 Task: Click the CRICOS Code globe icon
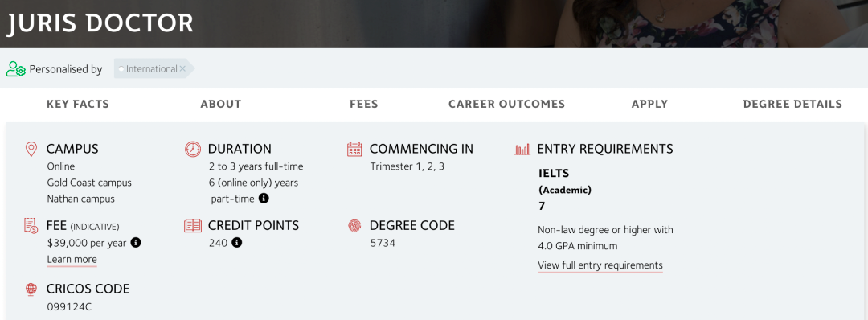31,289
